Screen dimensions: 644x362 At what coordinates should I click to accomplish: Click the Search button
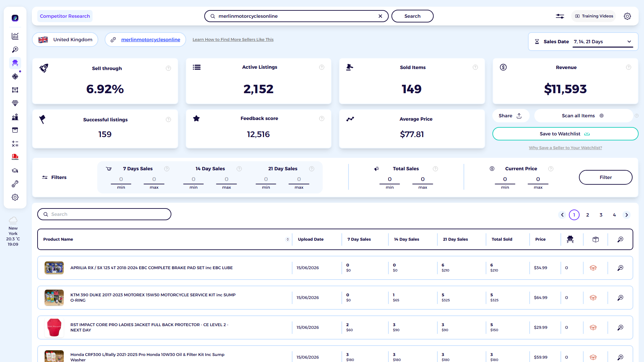click(412, 16)
